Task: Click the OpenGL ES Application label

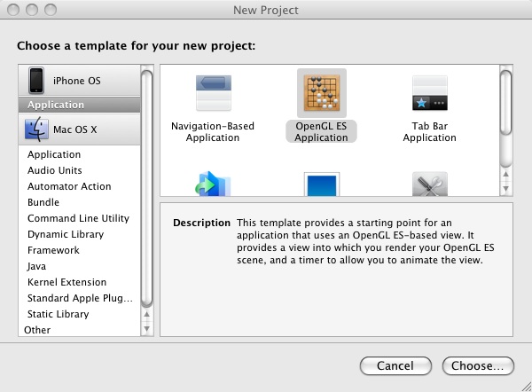Action: click(321, 131)
